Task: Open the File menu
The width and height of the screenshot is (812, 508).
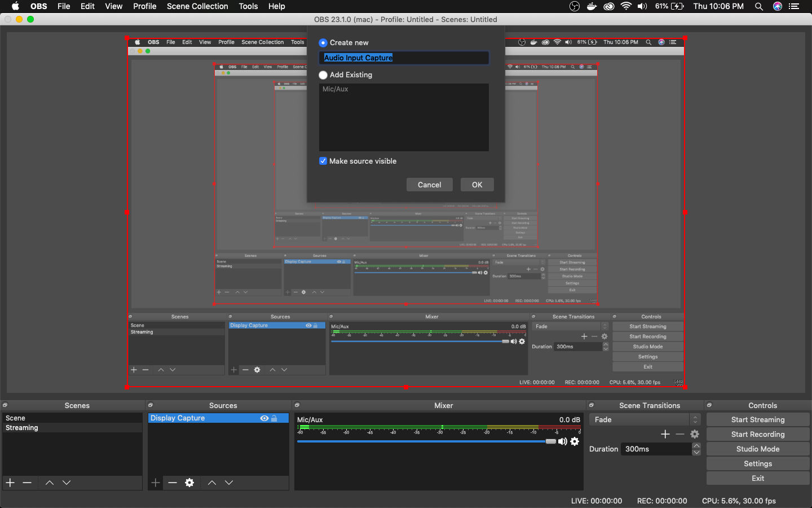Action: tap(64, 6)
